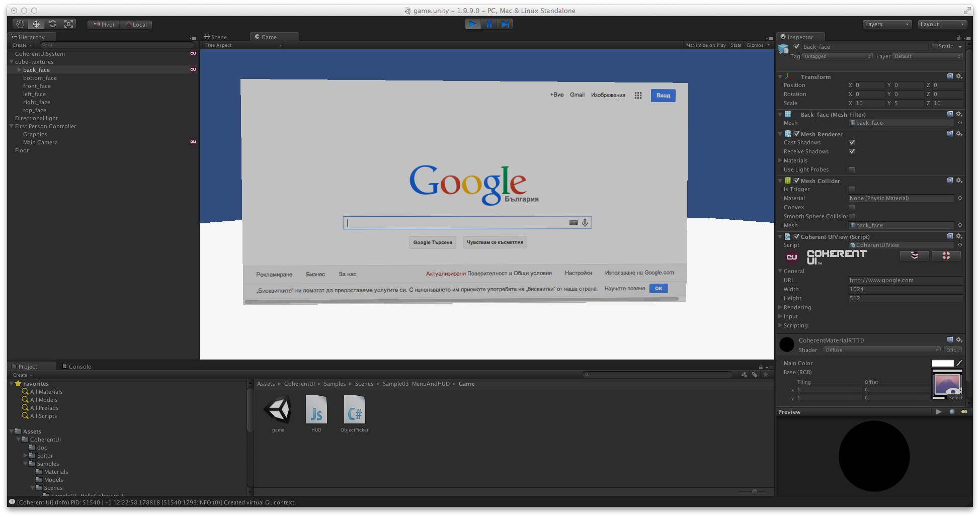Select the Inspector tab

[x=800, y=37]
